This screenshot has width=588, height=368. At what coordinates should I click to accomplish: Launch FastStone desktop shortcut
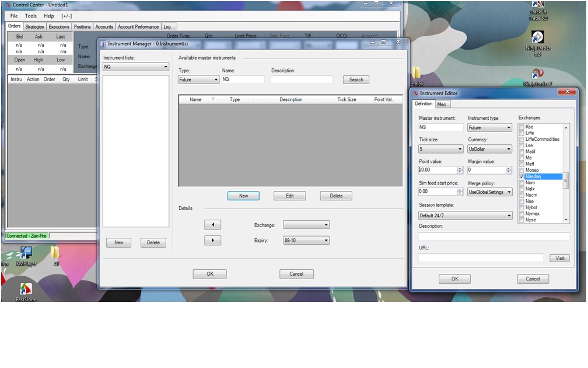[x=26, y=293]
